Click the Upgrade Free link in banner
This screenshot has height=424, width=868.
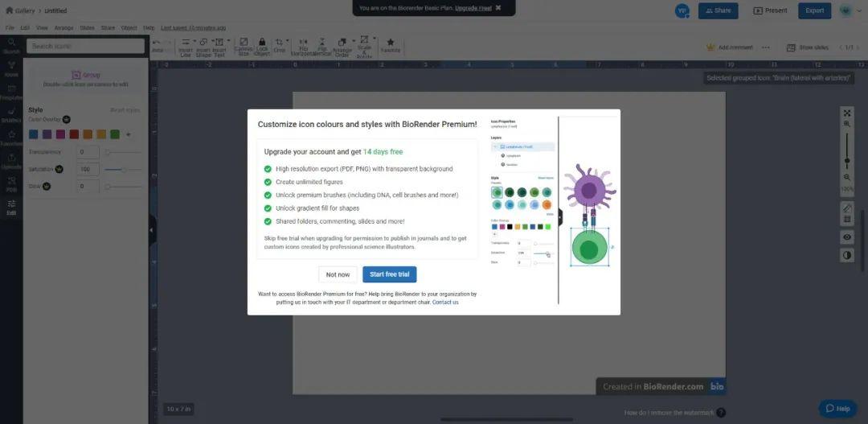473,8
